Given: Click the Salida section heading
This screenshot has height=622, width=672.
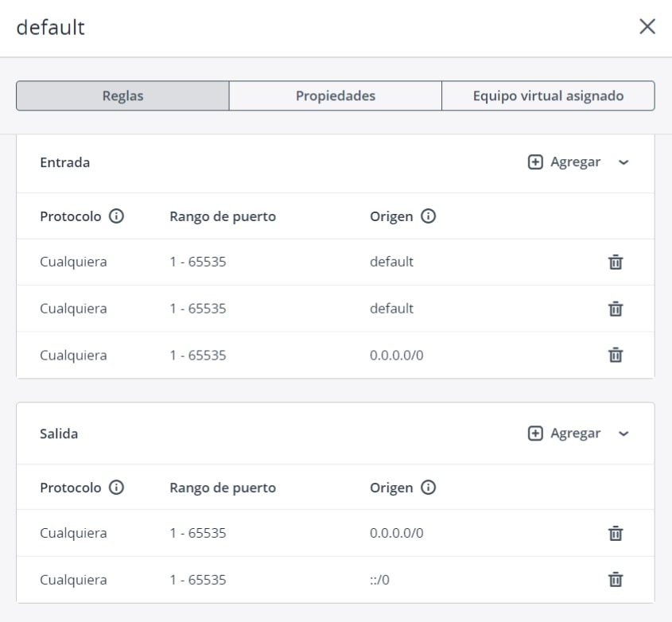Looking at the screenshot, I should pos(59,433).
